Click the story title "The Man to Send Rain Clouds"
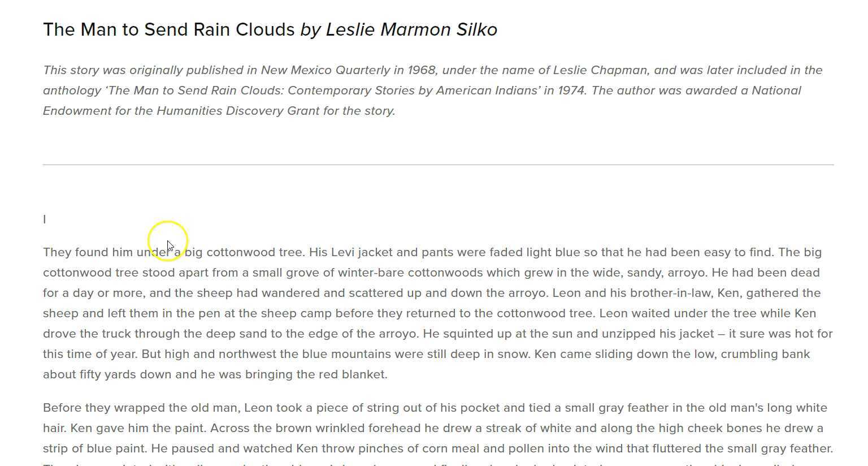The height and width of the screenshot is (466, 868). tap(168, 29)
